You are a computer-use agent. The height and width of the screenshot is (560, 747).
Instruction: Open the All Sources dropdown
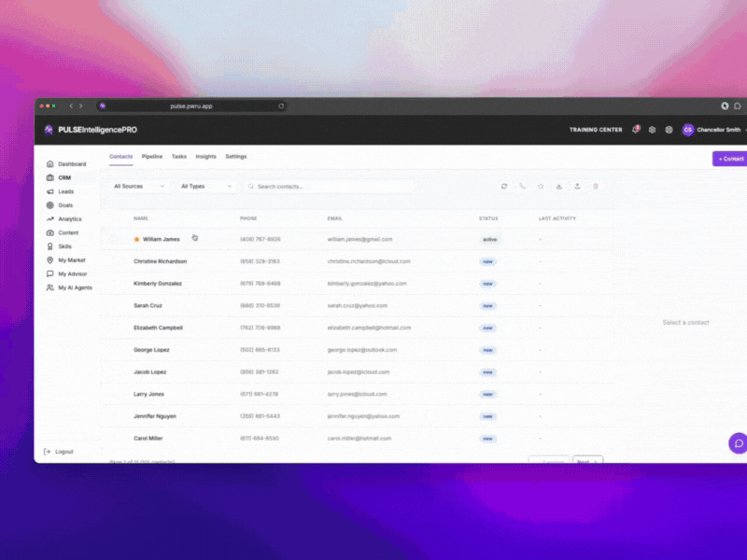pos(136,187)
